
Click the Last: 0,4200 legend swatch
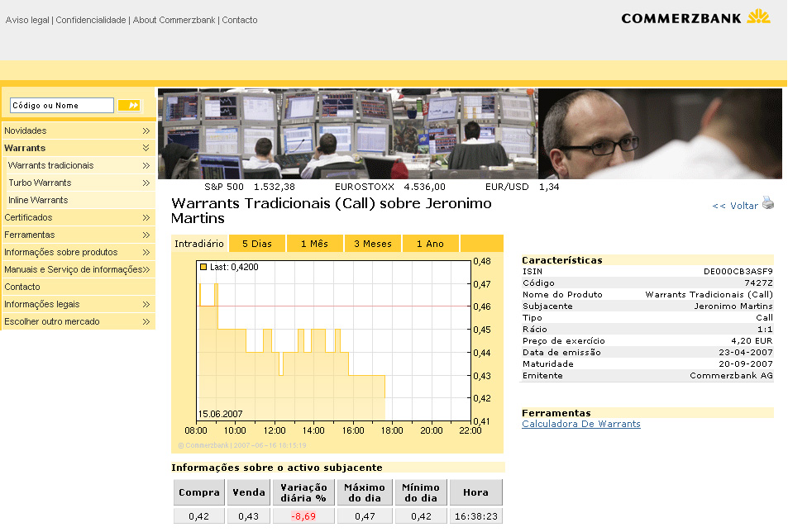203,267
